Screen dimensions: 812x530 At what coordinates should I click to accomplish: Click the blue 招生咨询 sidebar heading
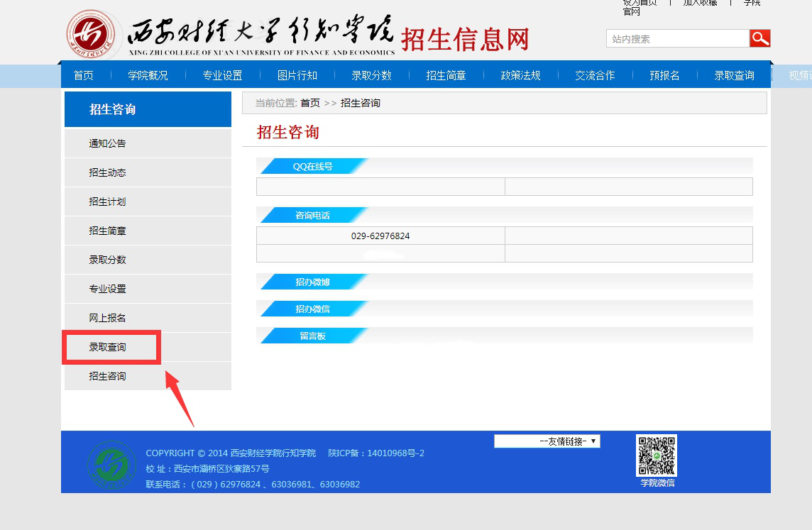[148, 109]
